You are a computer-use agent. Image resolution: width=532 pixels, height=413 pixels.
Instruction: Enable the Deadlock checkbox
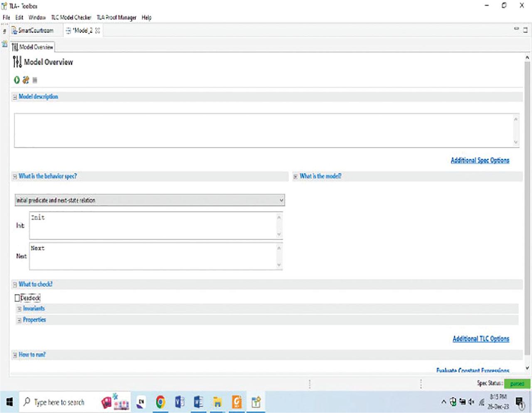[x=17, y=298]
